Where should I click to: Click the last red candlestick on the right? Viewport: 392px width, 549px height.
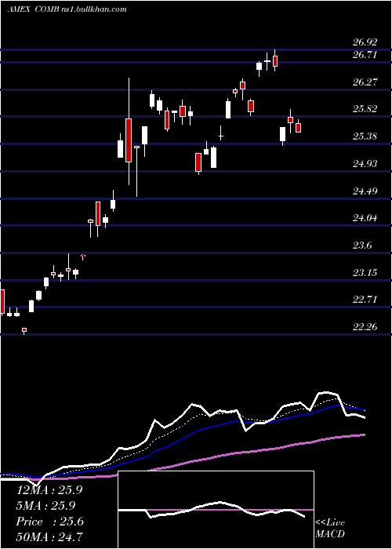[x=298, y=127]
